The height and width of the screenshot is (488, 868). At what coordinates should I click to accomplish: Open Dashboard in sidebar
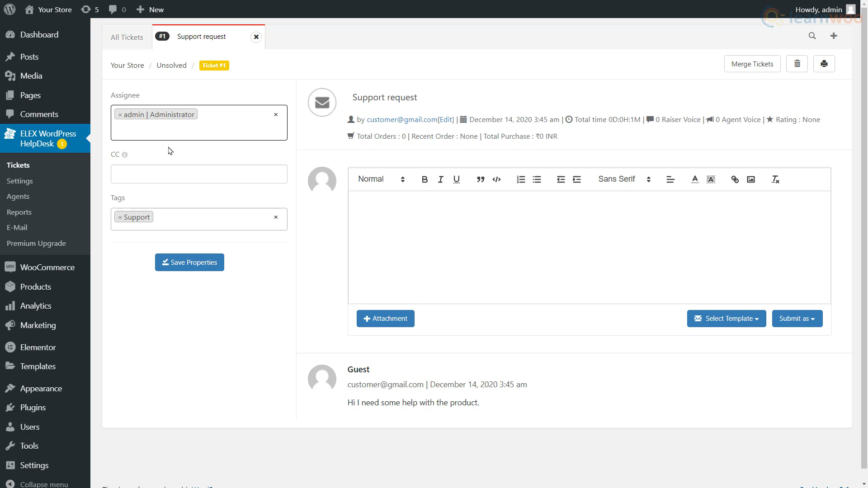[45, 35]
